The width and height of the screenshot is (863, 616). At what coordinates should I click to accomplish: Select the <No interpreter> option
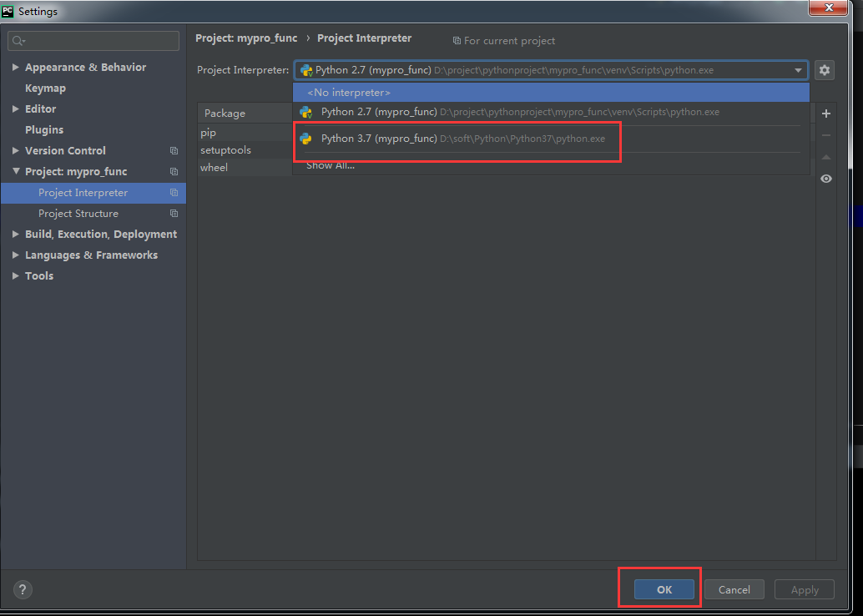point(551,93)
